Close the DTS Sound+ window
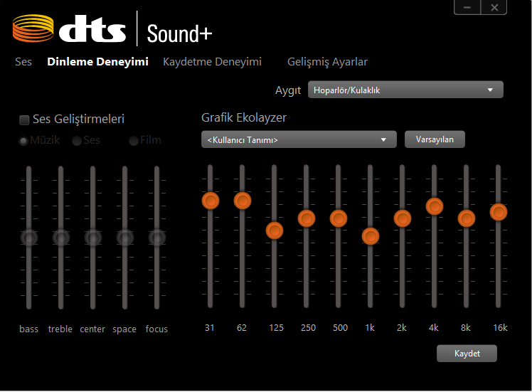Screen dimensions: 532x392 pyautogui.click(x=494, y=7)
